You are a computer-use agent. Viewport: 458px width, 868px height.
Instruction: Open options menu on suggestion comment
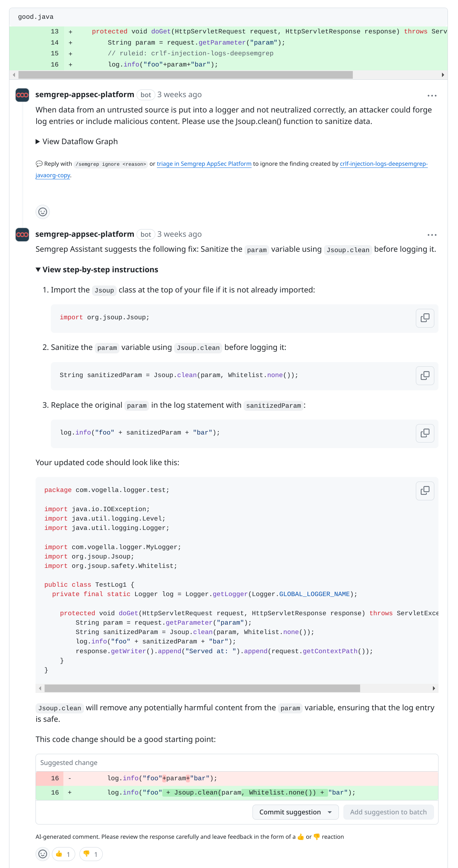[432, 235]
